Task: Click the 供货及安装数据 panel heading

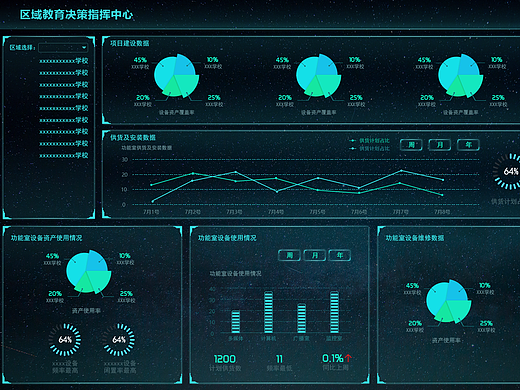Action: pyautogui.click(x=133, y=137)
